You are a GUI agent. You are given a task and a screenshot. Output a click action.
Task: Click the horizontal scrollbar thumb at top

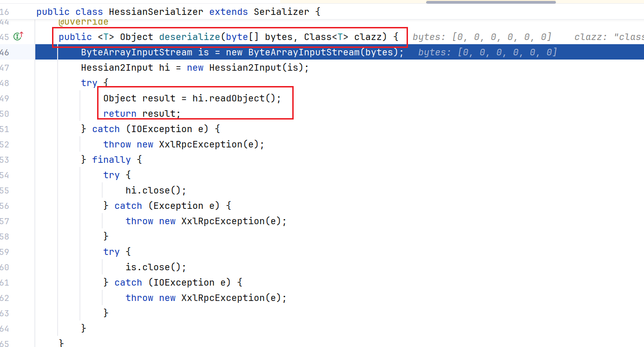coord(491,2)
